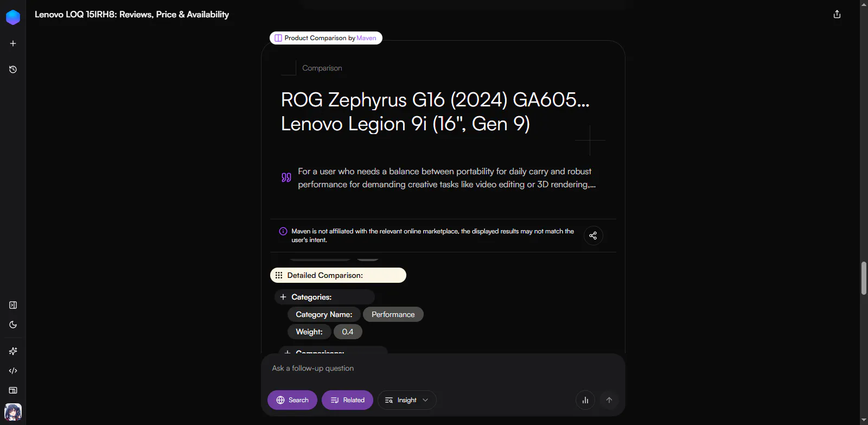Viewport: 868px width, 425px height.
Task: Click the Comparison label above title
Action: pos(322,68)
